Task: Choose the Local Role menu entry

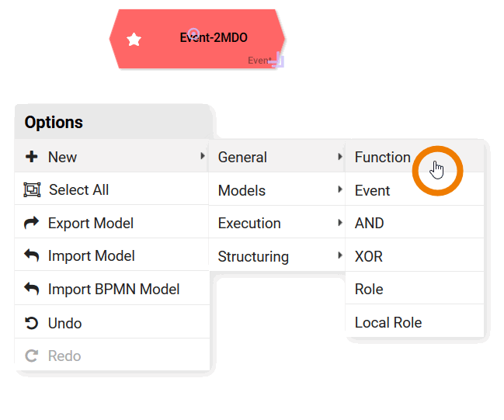Action: [388, 322]
